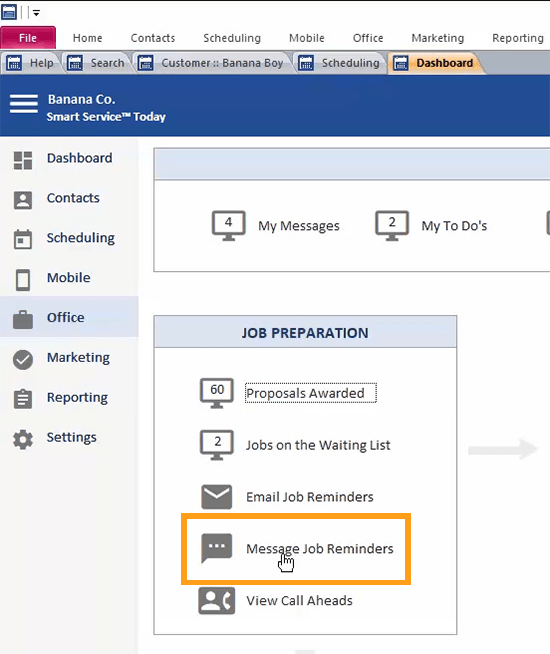
Task: Open the Home ribbon tab
Action: tap(88, 38)
